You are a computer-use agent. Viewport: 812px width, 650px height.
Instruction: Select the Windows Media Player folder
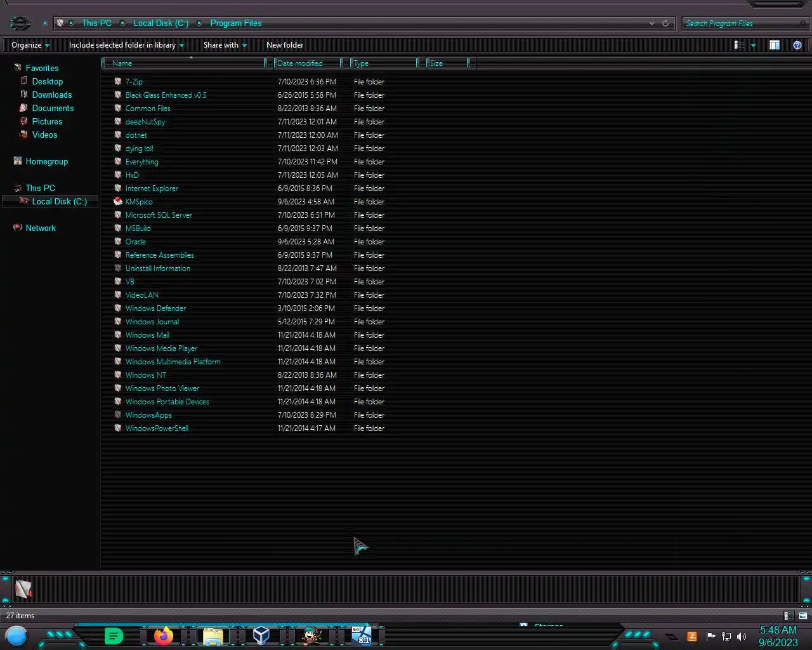tap(161, 348)
